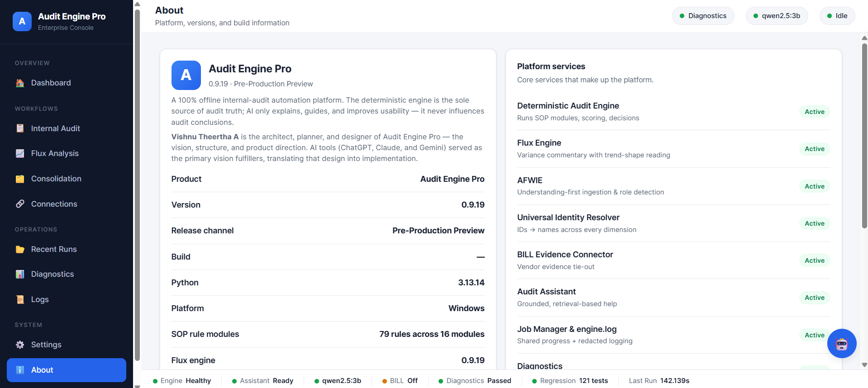Screen dimensions: 868x388
Task: Click the Regression 121 tests status entry
Action: [x=570, y=381]
